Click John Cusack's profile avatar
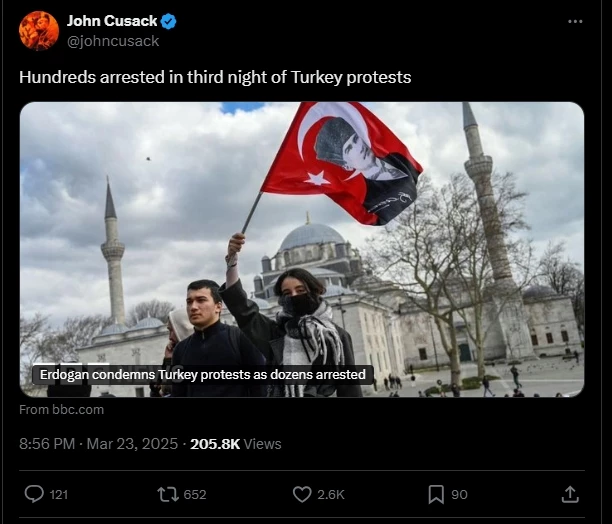The height and width of the screenshot is (524, 612). (39, 30)
